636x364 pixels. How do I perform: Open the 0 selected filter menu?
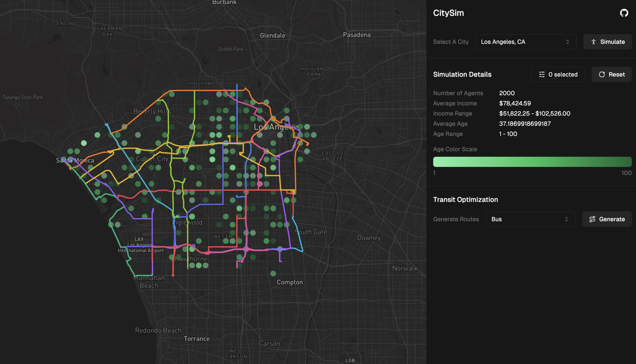(x=558, y=75)
